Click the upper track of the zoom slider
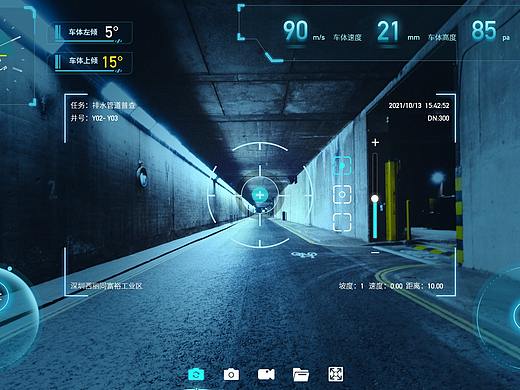The image size is (520, 390). click(375, 174)
